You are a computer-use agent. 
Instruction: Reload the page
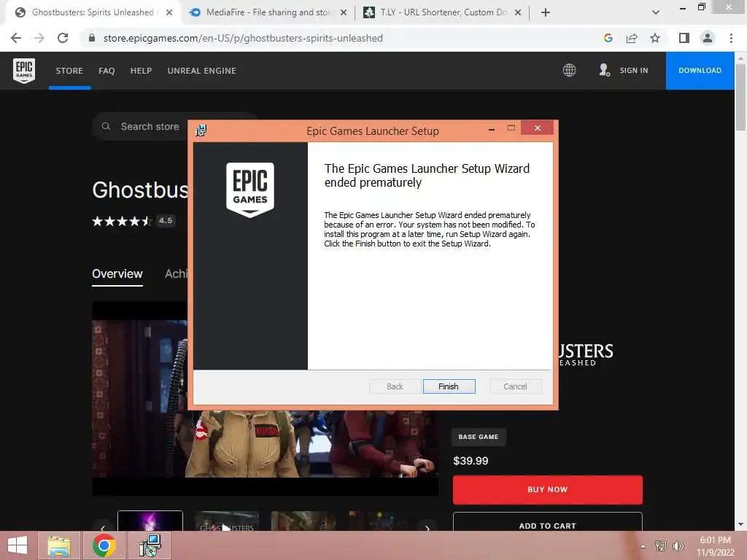click(x=63, y=38)
